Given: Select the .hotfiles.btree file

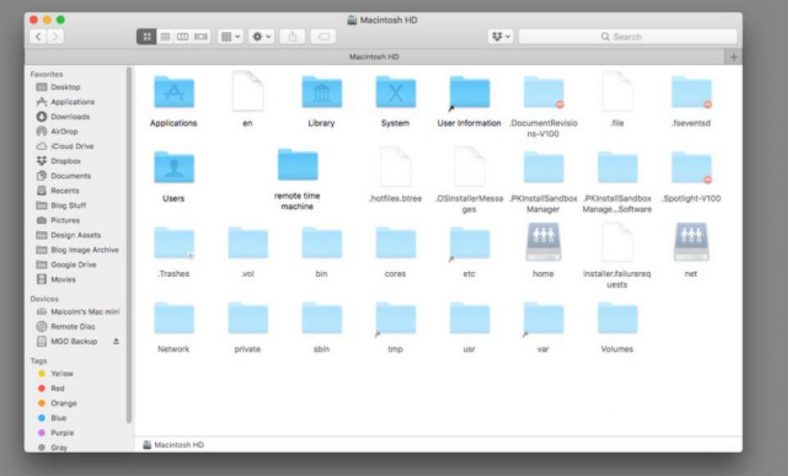Looking at the screenshot, I should pos(396,167).
